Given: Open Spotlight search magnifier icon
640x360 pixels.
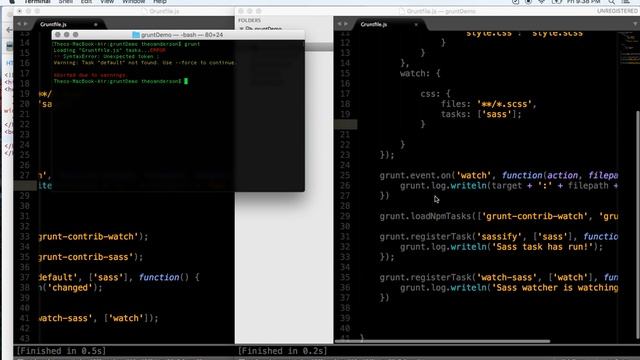Looking at the screenshot, I should (611, 2).
